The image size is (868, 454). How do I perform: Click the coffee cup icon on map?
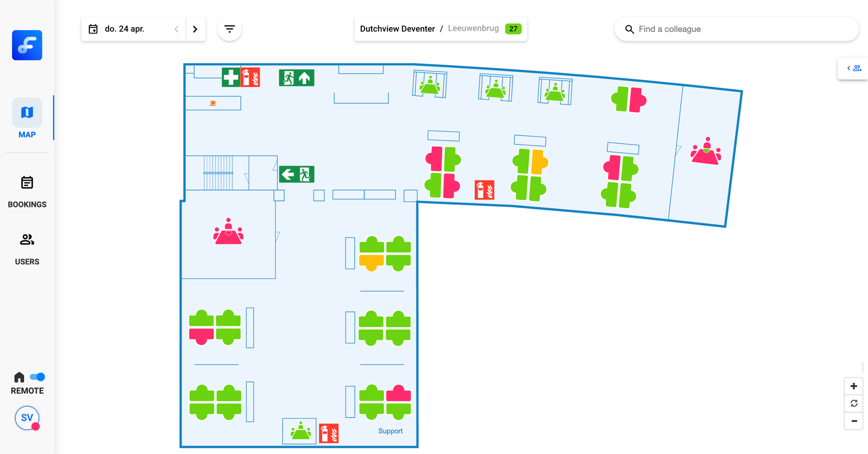click(x=213, y=103)
